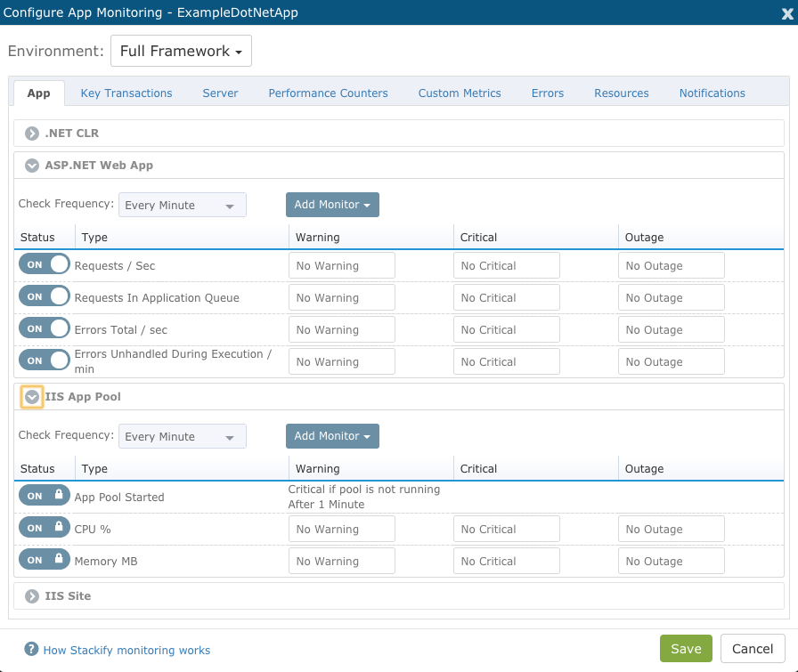798x672 pixels.
Task: Click the Cancel button
Action: pos(753,649)
